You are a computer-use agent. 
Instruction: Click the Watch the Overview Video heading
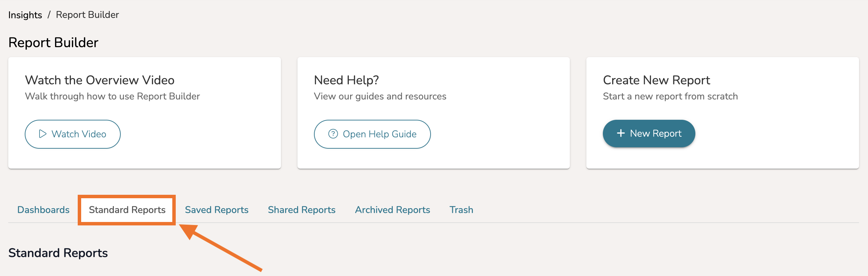[x=100, y=80]
